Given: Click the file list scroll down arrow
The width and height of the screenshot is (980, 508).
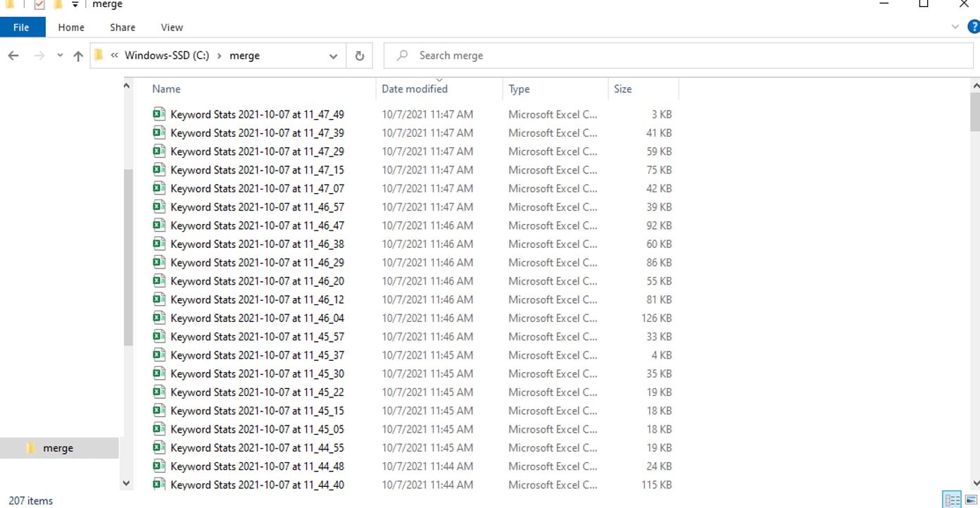Looking at the screenshot, I should tap(974, 483).
